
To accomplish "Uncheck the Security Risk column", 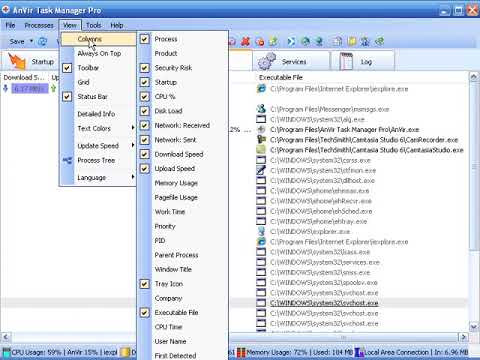I will (144, 68).
